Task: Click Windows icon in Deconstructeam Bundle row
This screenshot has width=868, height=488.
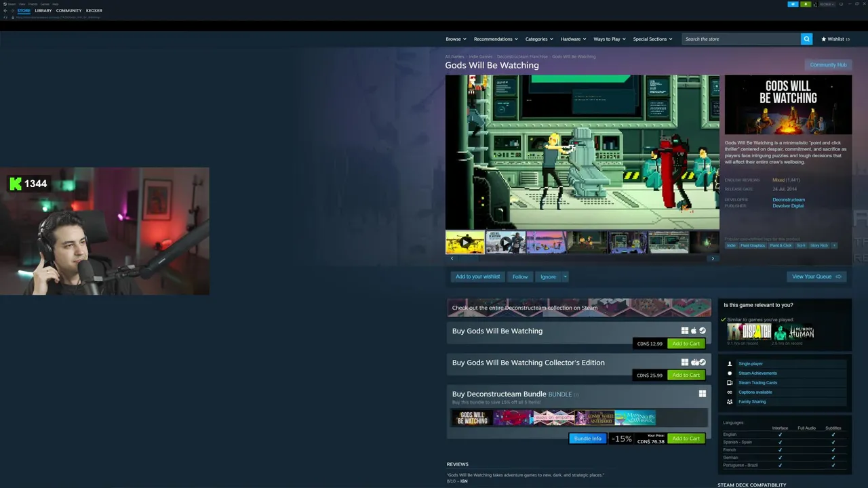Action: 703,394
